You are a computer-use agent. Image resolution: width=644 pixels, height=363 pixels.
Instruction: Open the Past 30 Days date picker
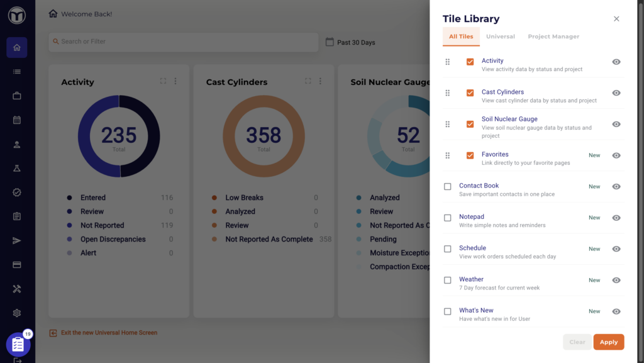pyautogui.click(x=350, y=43)
